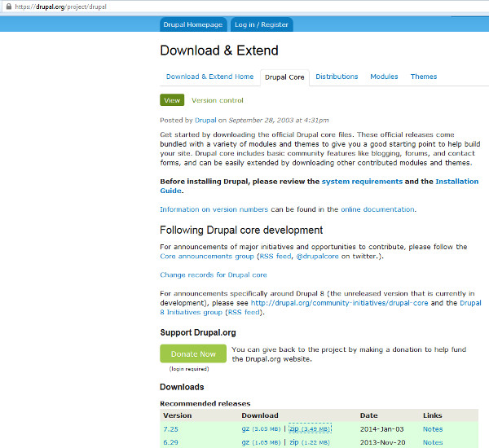Open the Drupal Homepage tab
This screenshot has height=448, width=489.
coord(193,24)
